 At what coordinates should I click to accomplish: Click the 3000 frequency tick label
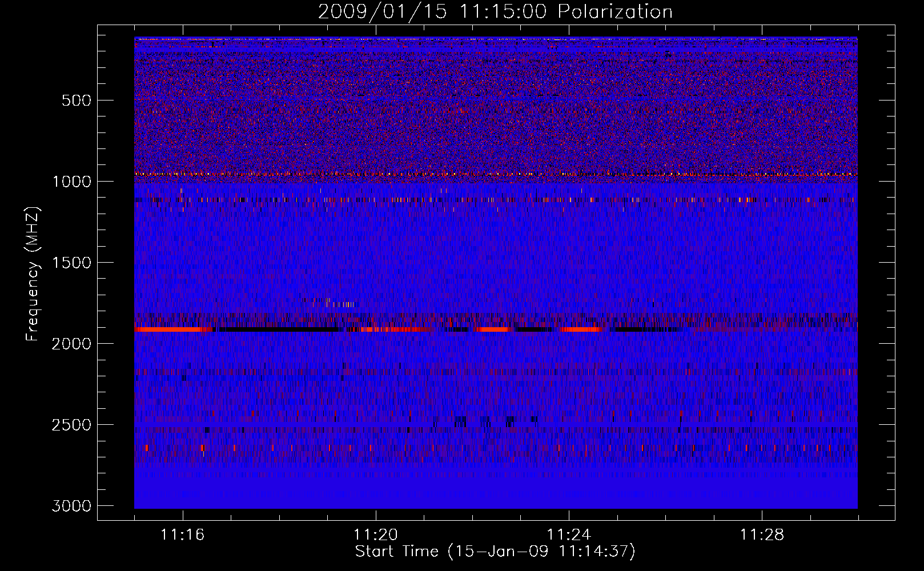71,506
